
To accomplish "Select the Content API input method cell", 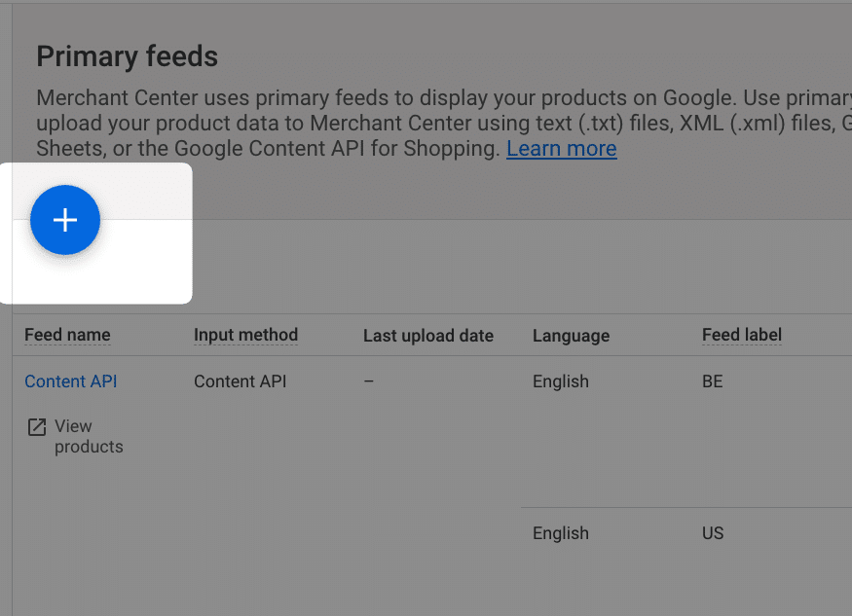I will click(x=241, y=381).
